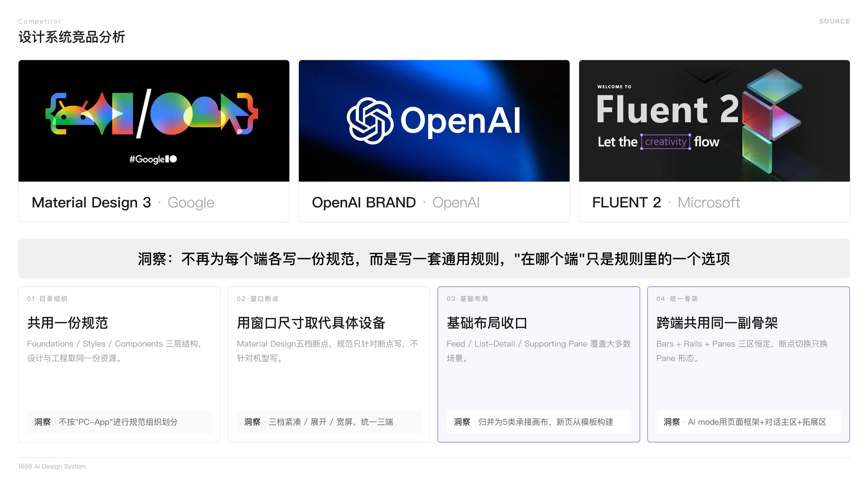
Task: Select the 'FLUENT 2' card title
Action: tap(626, 202)
